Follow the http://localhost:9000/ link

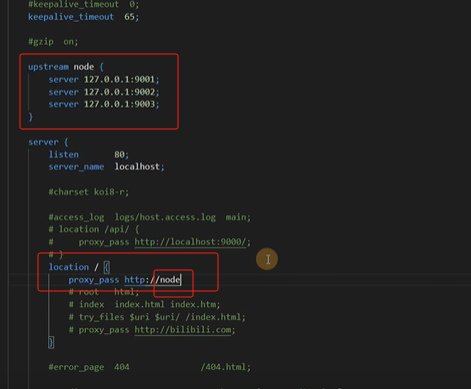click(x=190, y=242)
